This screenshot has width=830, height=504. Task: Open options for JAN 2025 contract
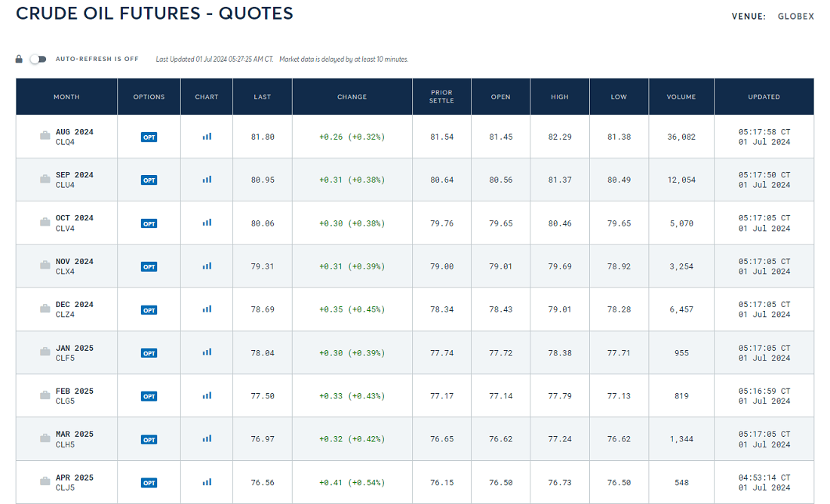(x=149, y=353)
